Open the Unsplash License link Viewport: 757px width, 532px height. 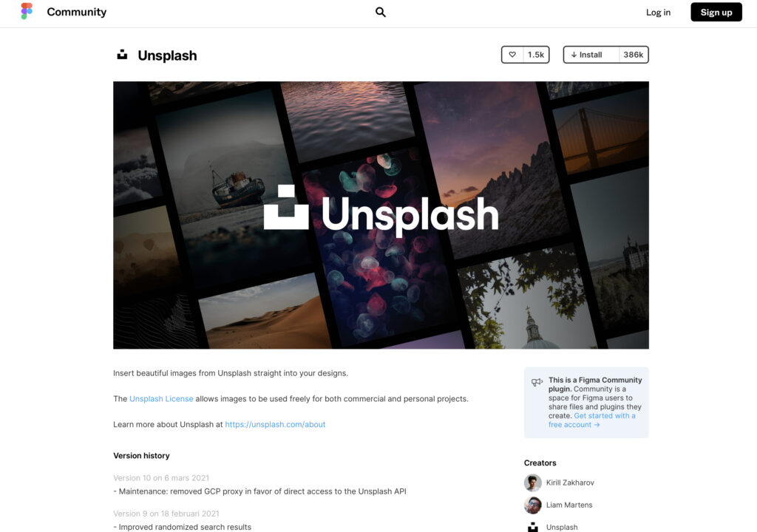pos(161,399)
